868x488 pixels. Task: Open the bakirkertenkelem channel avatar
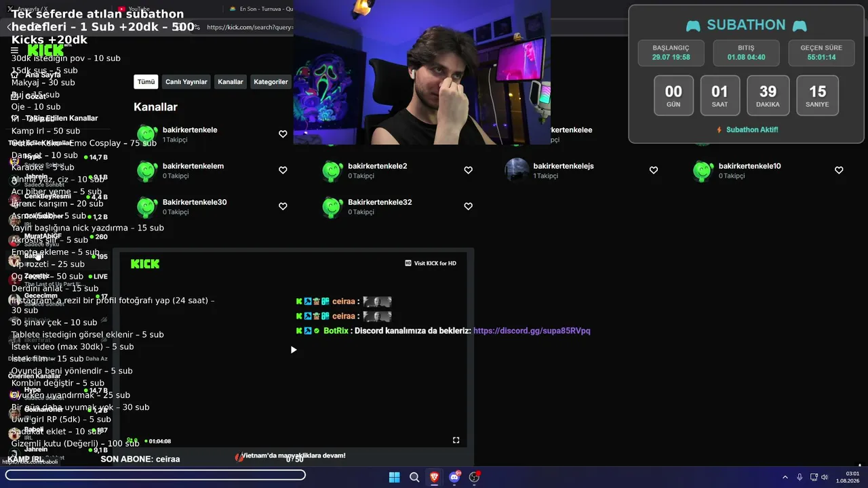146,170
